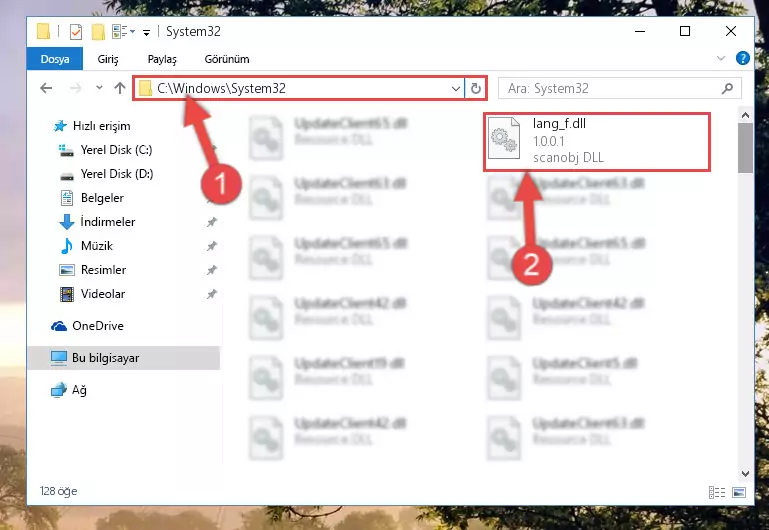Expand the address bar history dropdown
This screenshot has height=530, width=769.
point(456,89)
